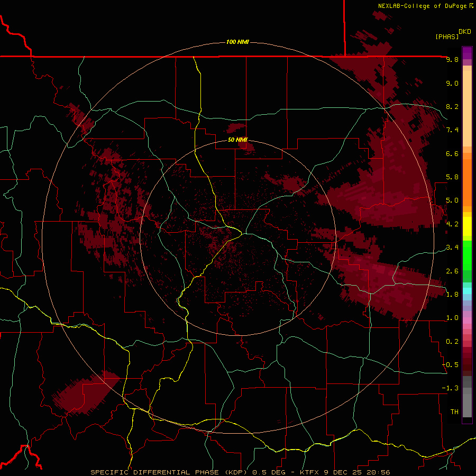Click the 0.2 legend value
This screenshot has height=476, width=476.
click(452, 342)
